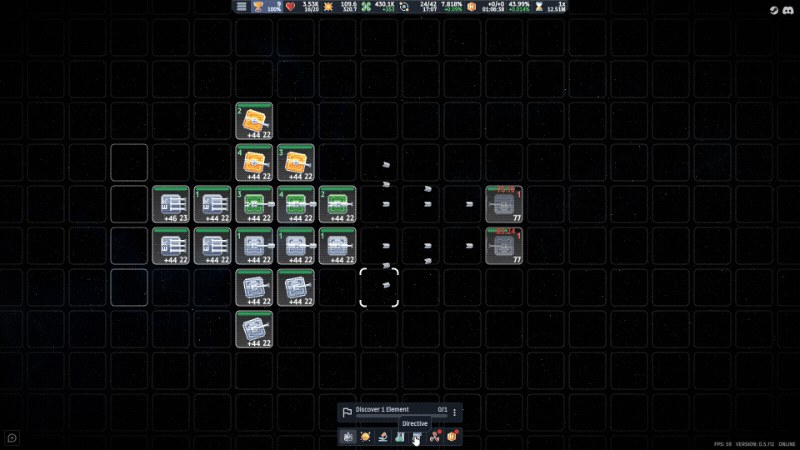This screenshot has height=450, width=800.
Task: Click the trophy achievements icon
Action: tap(258, 7)
